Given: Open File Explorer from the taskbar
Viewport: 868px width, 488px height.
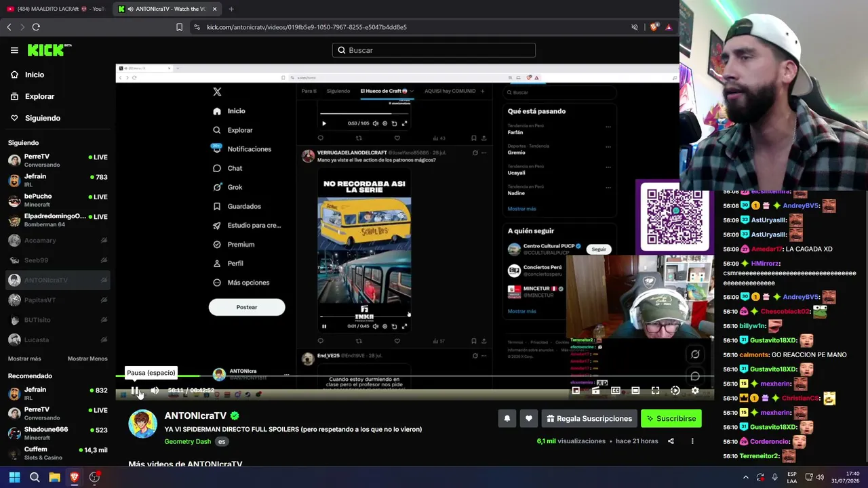Looking at the screenshot, I should point(54,477).
